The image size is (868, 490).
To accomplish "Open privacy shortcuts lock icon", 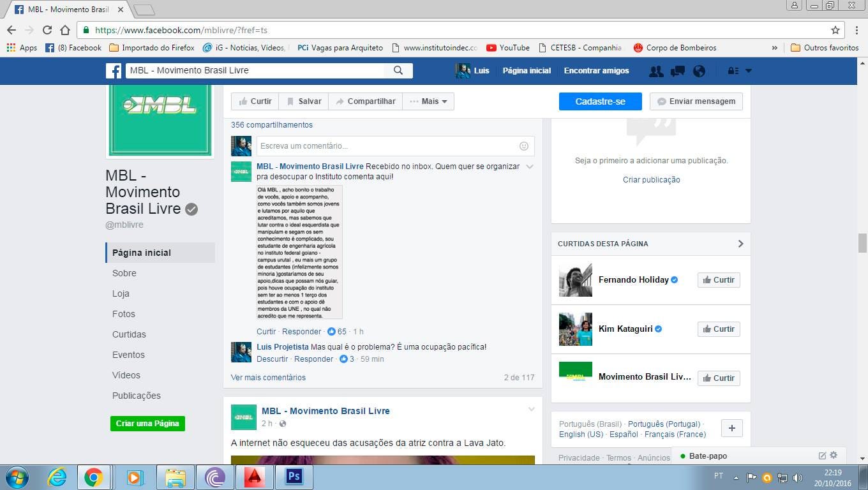I will click(733, 71).
